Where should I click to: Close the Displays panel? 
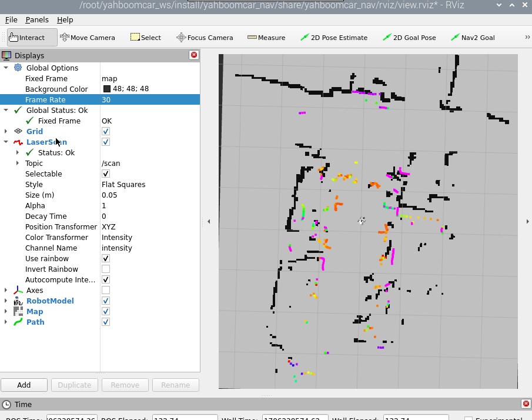pos(194,55)
